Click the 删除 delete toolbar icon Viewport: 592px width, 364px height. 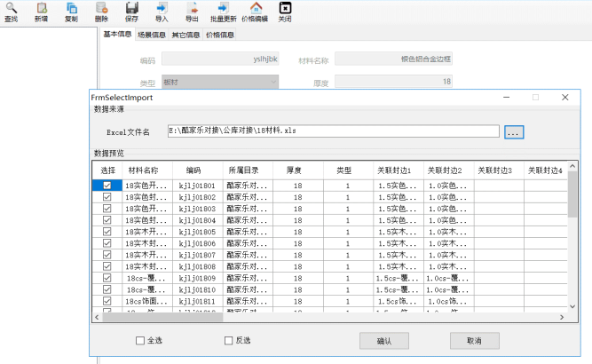click(x=101, y=12)
